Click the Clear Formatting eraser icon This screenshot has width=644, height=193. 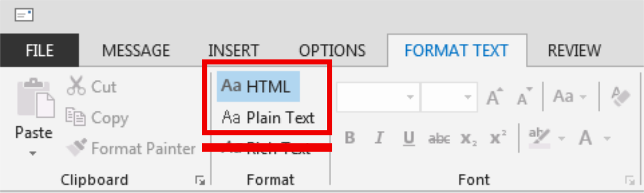pyautogui.click(x=620, y=96)
